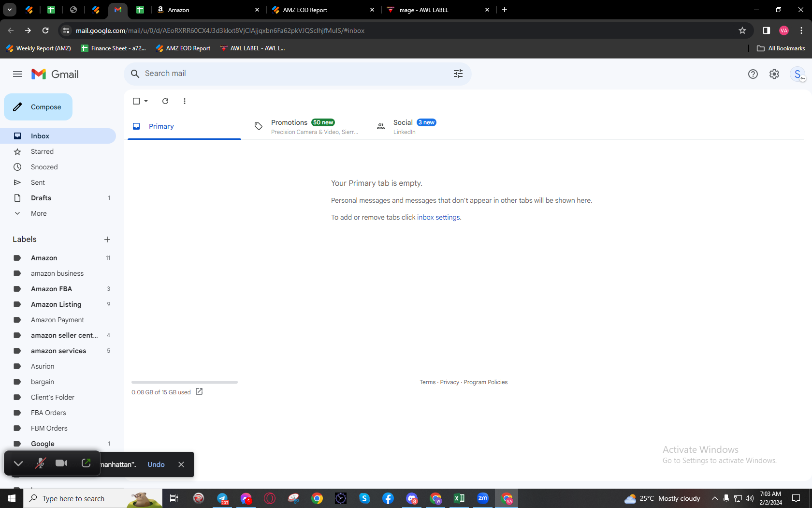Viewport: 812px width, 508px height.
Task: Toggle the microphone mute in meeting overlay
Action: point(40,463)
